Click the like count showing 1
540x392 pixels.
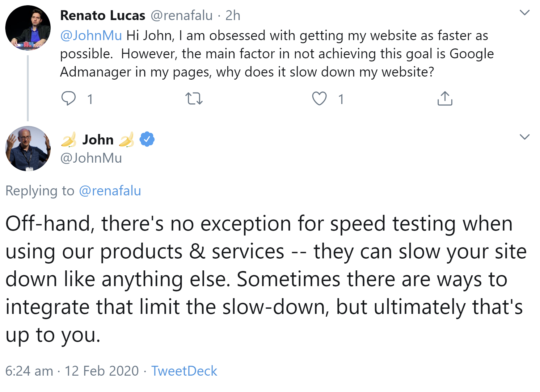(341, 99)
